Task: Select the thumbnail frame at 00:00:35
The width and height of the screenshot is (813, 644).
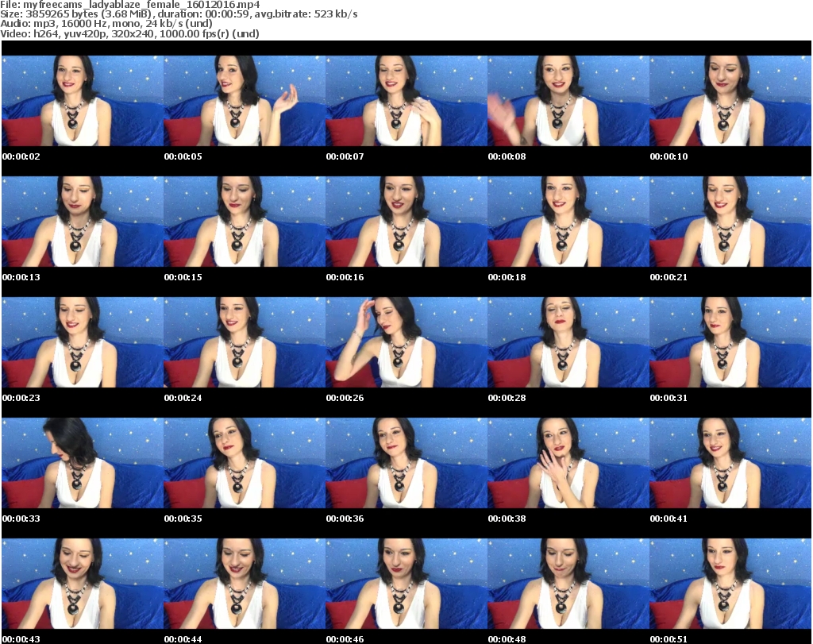Action: tap(245, 463)
